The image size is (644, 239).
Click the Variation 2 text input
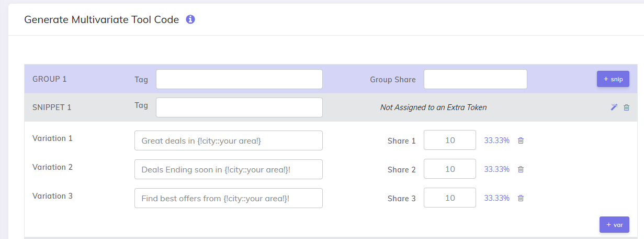tap(228, 169)
